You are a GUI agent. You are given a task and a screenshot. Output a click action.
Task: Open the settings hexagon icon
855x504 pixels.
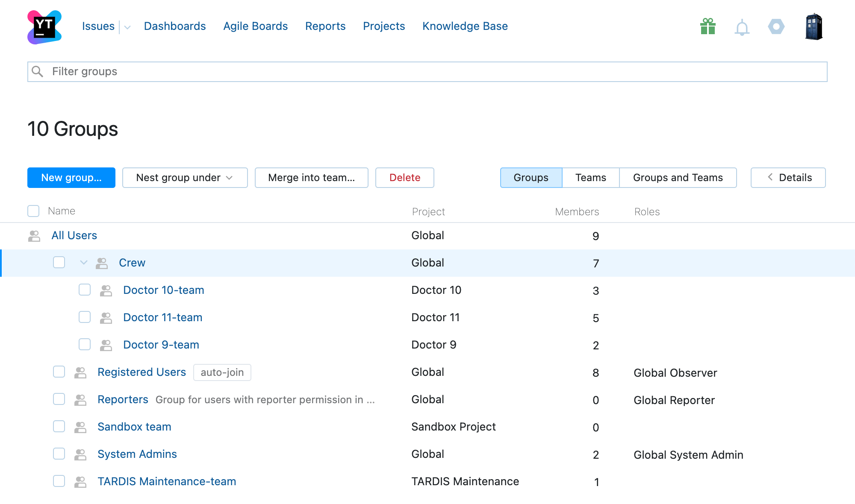coord(776,26)
